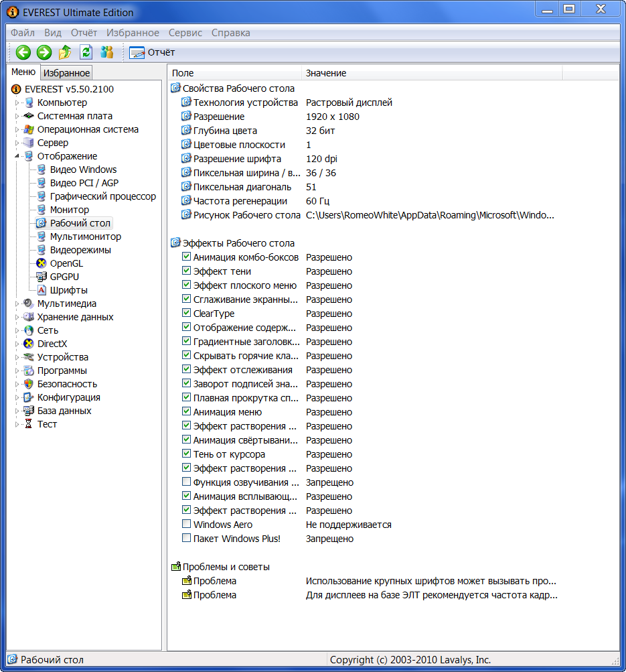Screen dimensions: 626x672
Task: Expand the Компьютер tree node arrow
Action: [x=17, y=103]
